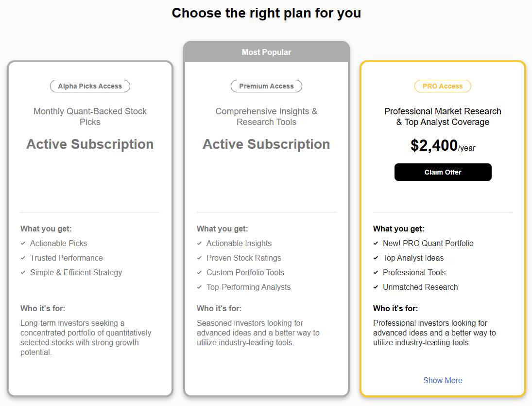Select the Alpha Picks Access badge
The width and height of the screenshot is (532, 406).
click(90, 86)
